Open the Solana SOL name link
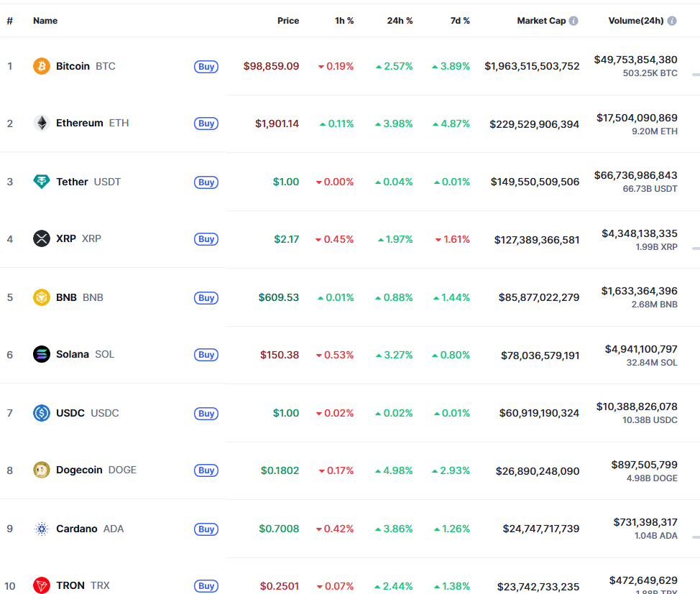700x594 pixels. (x=86, y=354)
